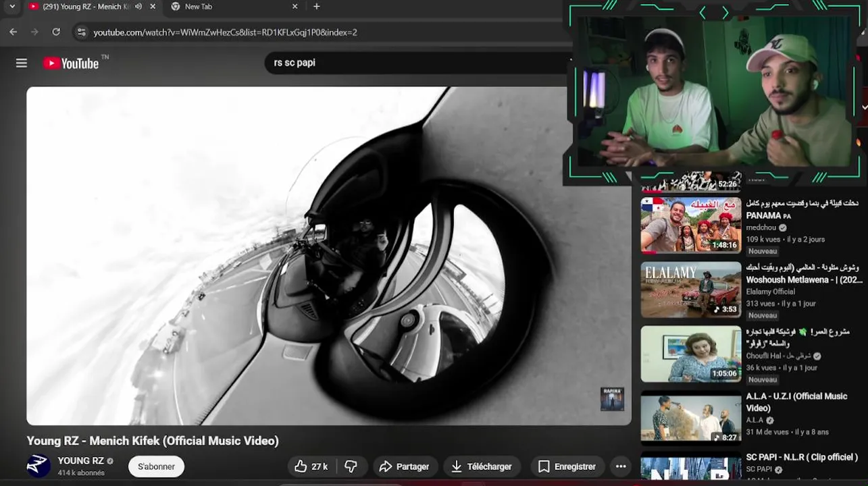This screenshot has width=868, height=486.
Task: Click the webcam overlay of two streamers
Action: 715,91
